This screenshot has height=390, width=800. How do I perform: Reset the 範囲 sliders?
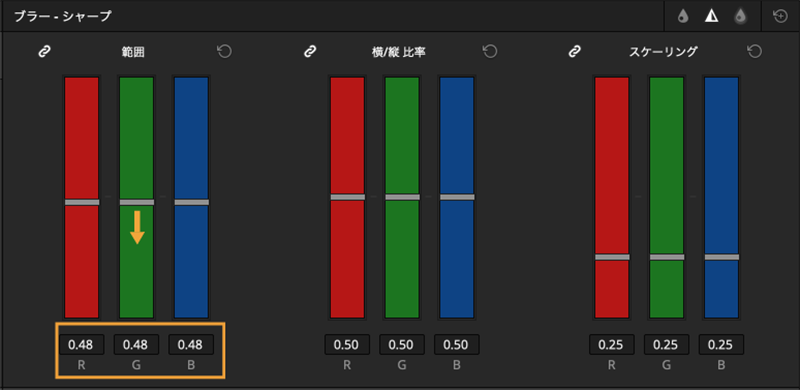point(224,52)
